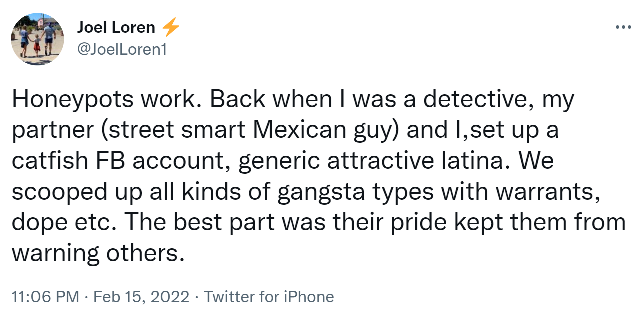Click the word partner in the tweet
Viewport: 644px width, 320px height.
52,131
